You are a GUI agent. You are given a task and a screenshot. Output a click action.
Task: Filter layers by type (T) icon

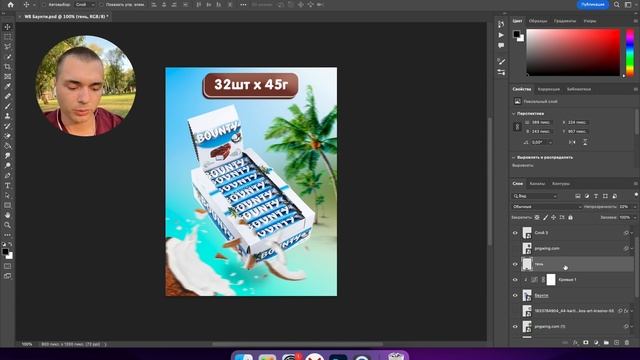coord(596,196)
